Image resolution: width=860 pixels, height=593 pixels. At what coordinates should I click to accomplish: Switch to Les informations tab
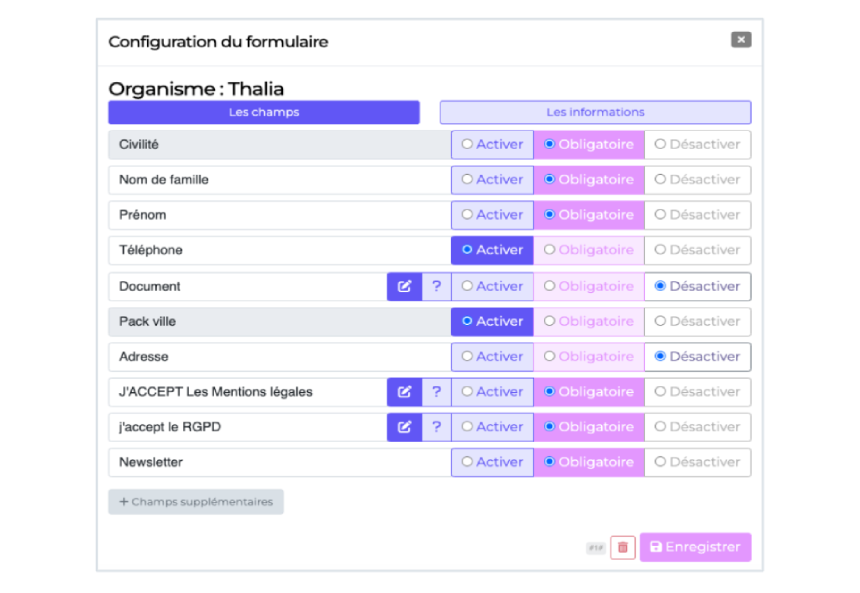coord(595,112)
